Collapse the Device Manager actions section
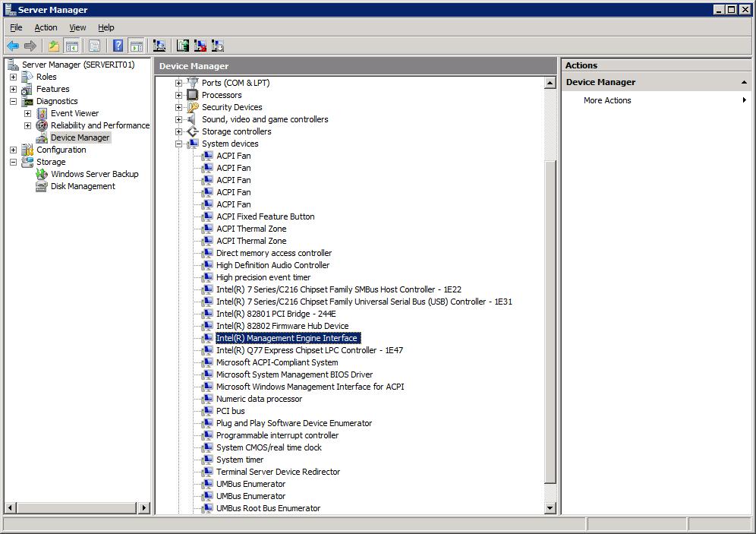The height and width of the screenshot is (534, 756). [x=744, y=83]
